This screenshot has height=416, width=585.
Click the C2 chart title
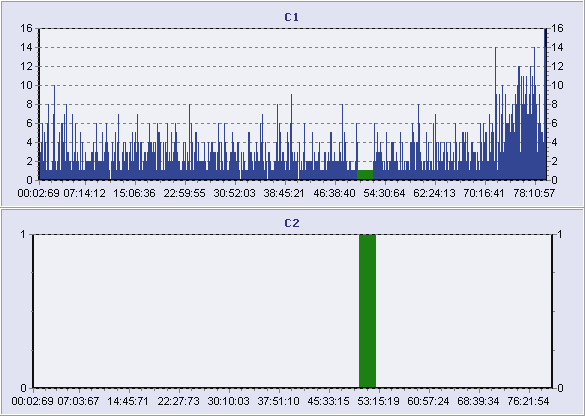(x=291, y=223)
